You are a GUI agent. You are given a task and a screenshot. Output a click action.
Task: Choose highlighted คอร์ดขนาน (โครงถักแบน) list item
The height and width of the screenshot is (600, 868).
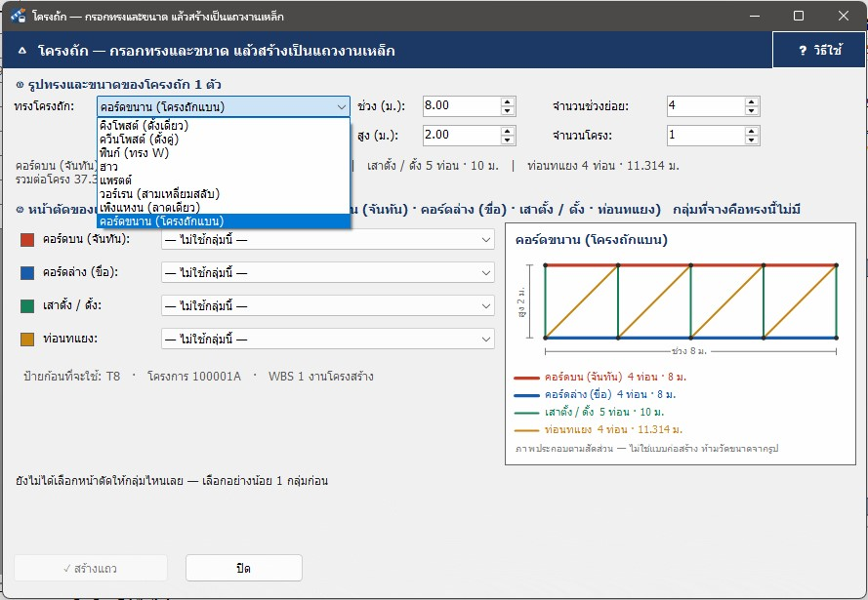point(224,221)
